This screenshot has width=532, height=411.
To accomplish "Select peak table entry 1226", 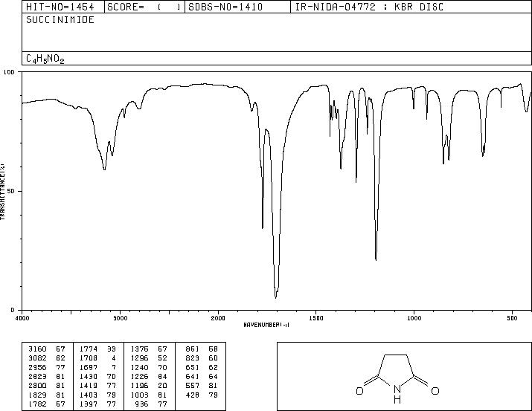I will [149, 376].
